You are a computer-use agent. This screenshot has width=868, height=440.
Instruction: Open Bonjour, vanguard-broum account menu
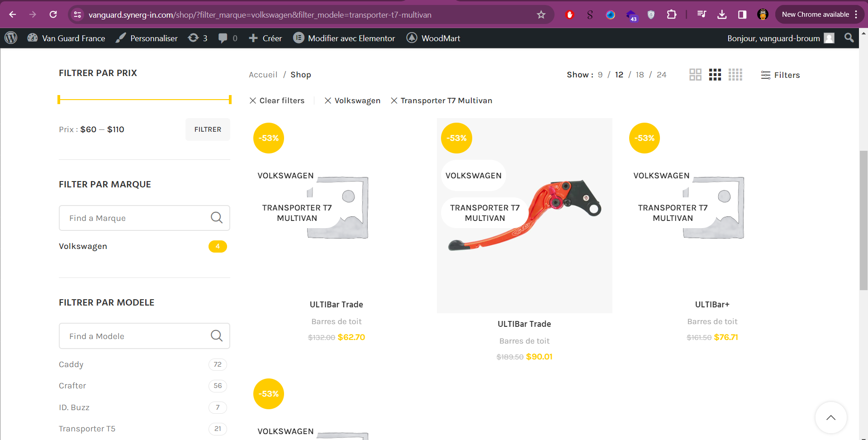pyautogui.click(x=781, y=38)
